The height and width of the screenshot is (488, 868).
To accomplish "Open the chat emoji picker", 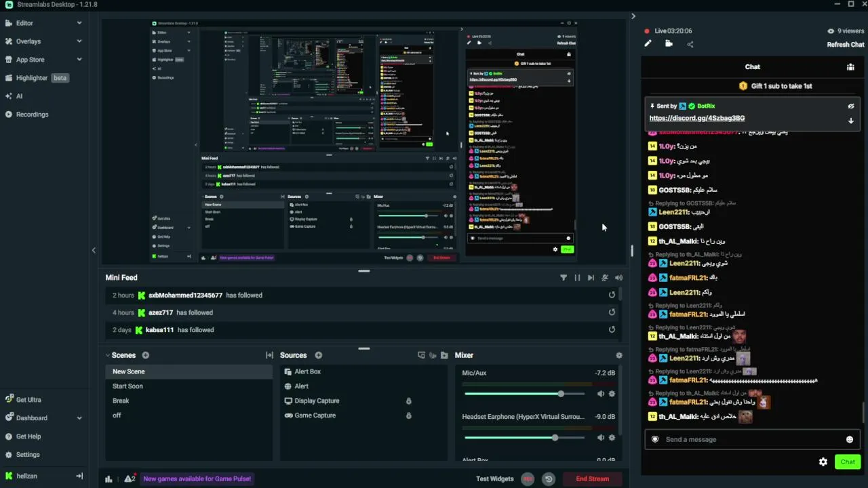I will [850, 439].
